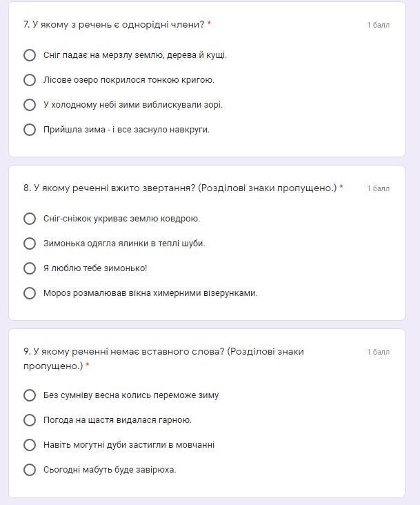
Task: Select 'Навіть могутні дуби застигли в мовчанні'
Action: tap(30, 445)
